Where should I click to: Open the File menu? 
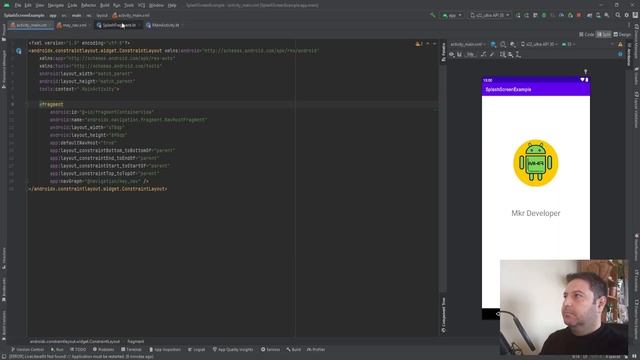[18, 5]
